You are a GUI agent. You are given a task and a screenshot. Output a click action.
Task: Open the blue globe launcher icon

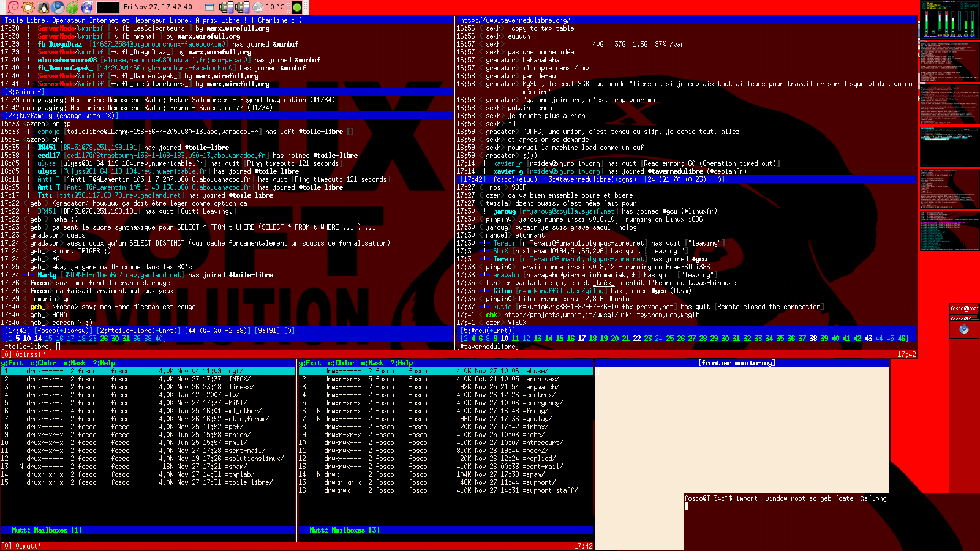[87, 7]
